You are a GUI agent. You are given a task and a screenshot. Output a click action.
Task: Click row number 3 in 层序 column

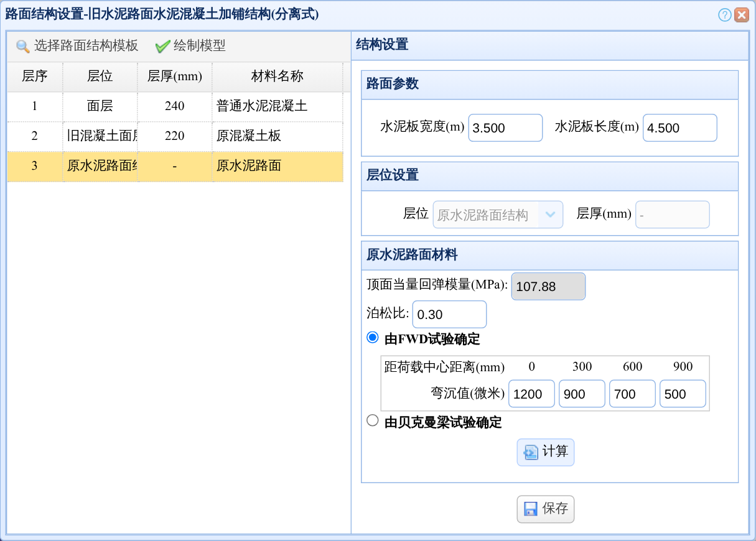35,166
